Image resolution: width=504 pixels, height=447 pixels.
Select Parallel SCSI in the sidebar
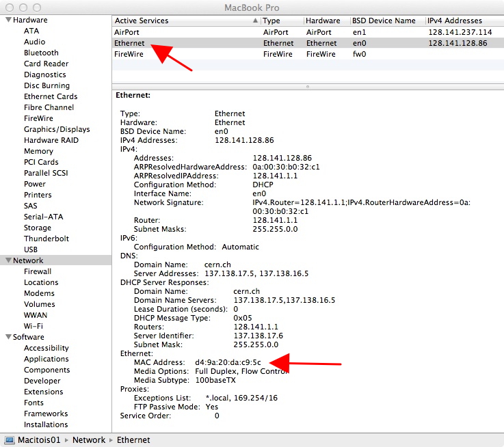pyautogui.click(x=46, y=173)
